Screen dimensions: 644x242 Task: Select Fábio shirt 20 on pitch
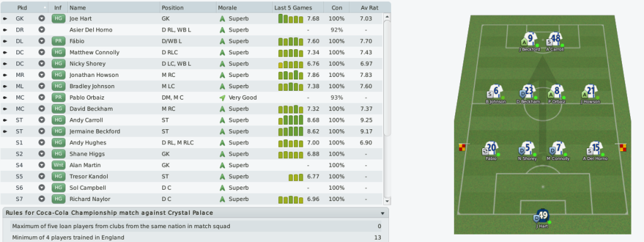(491, 148)
